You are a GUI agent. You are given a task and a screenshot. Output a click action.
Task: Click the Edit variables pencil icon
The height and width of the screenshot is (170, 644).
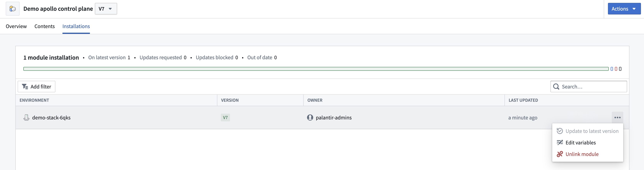tap(560, 142)
